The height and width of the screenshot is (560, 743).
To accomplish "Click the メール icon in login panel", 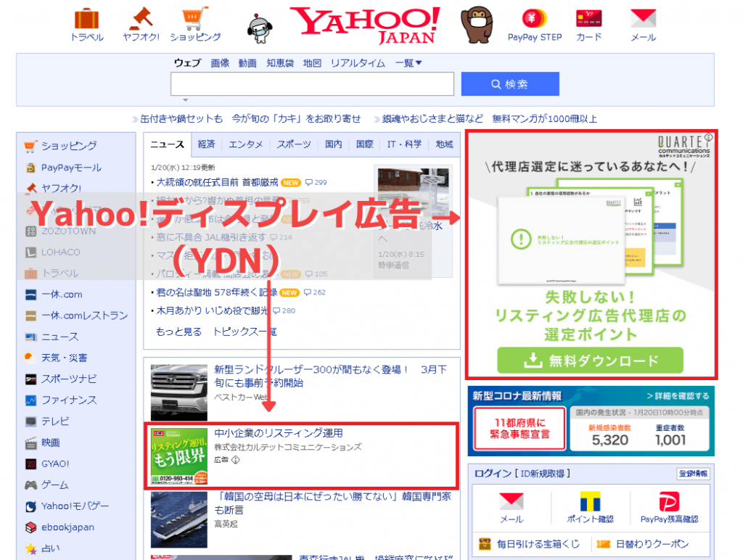I will (512, 501).
